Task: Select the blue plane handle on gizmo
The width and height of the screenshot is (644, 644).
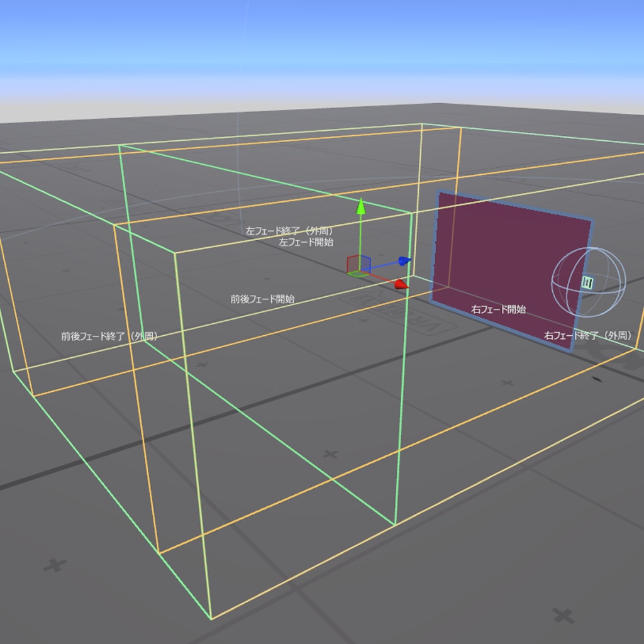Action: pyautogui.click(x=365, y=263)
